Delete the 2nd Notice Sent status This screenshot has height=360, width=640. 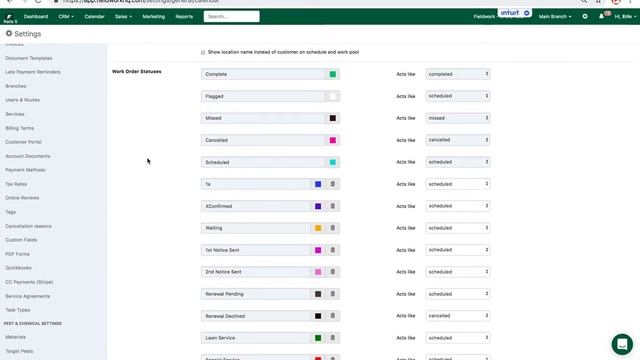point(333,272)
